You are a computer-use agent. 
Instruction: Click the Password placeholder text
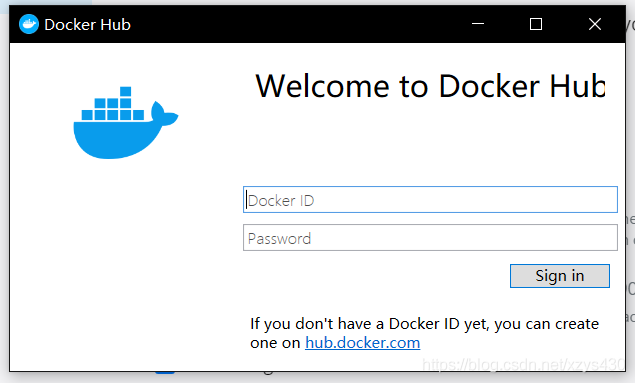(x=279, y=239)
